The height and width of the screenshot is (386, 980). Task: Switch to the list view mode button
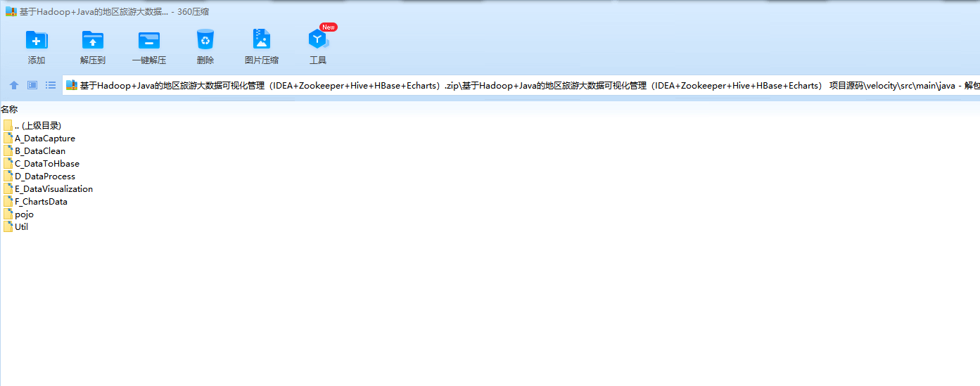point(51,85)
